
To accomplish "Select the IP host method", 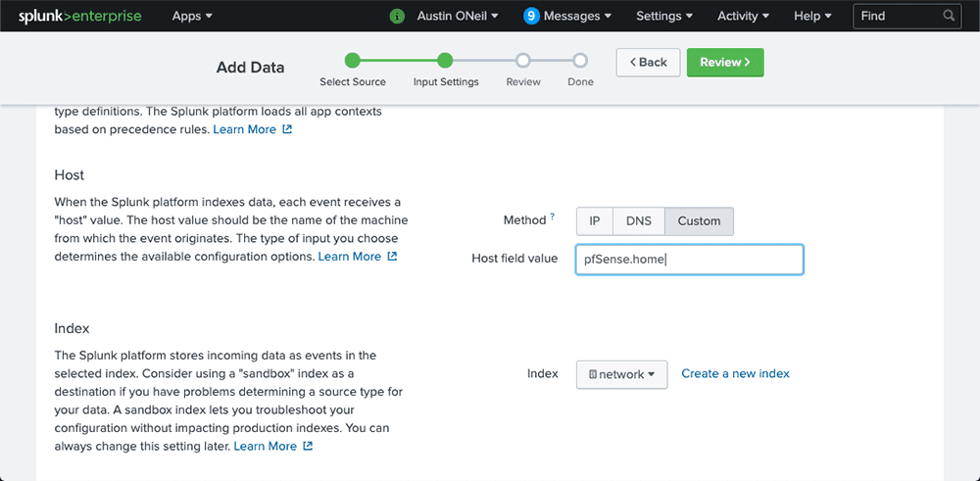I will coord(595,221).
